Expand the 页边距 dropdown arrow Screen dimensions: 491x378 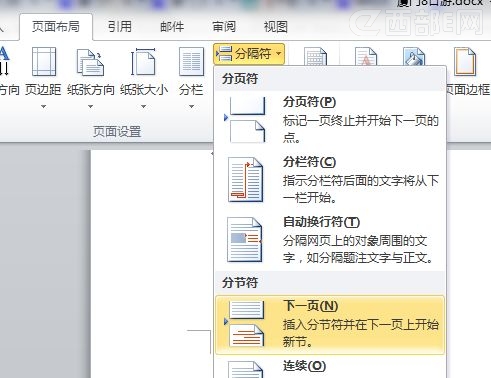[x=44, y=107]
